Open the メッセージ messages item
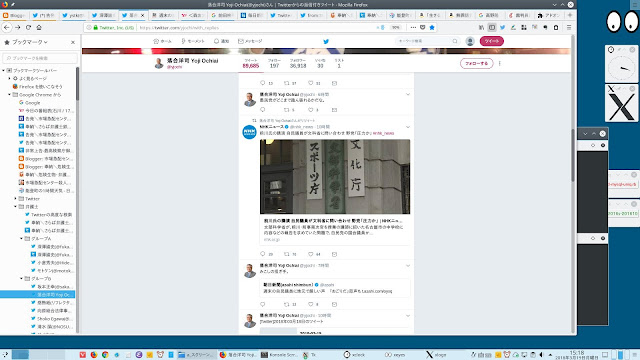The width and height of the screenshot is (640, 360). (x=250, y=41)
